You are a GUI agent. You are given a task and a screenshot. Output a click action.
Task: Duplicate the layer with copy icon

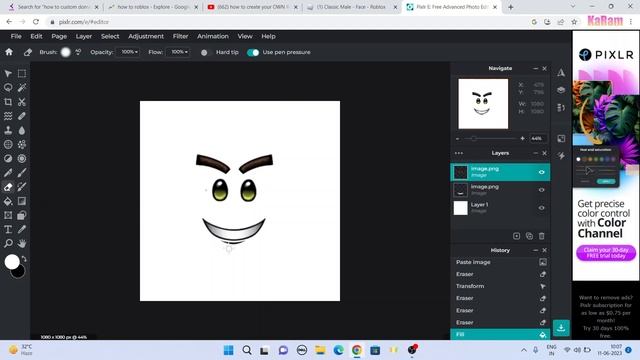point(529,236)
